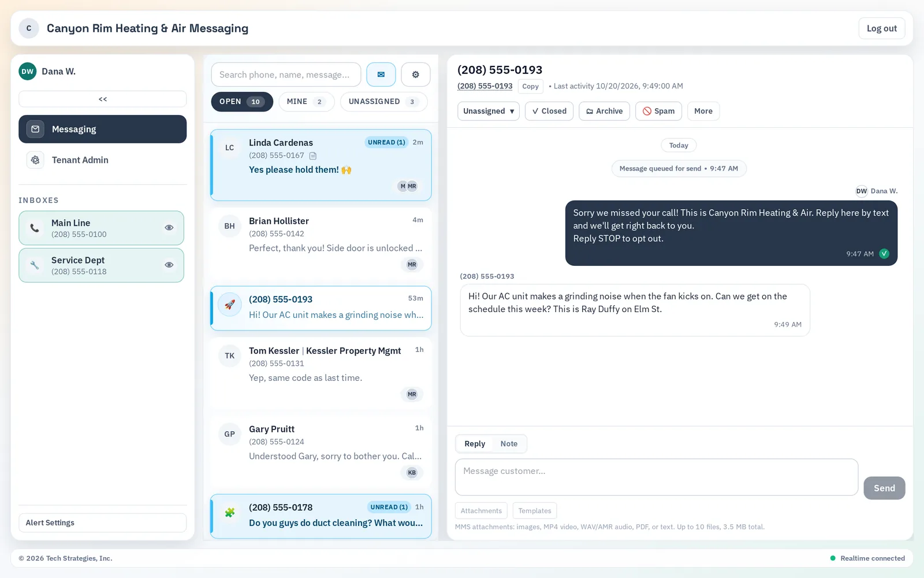Click the KB assignee badge on Gary Pruitt
924x578 pixels.
pyautogui.click(x=412, y=473)
